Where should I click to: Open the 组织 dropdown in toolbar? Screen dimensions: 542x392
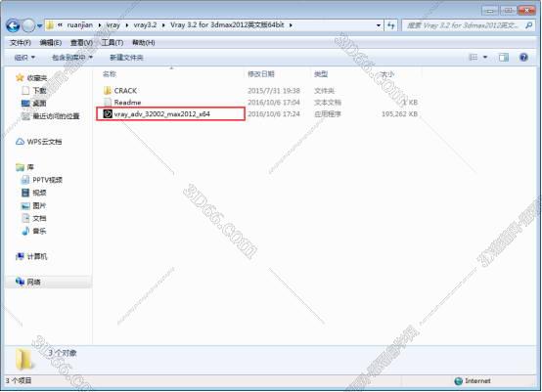point(24,58)
